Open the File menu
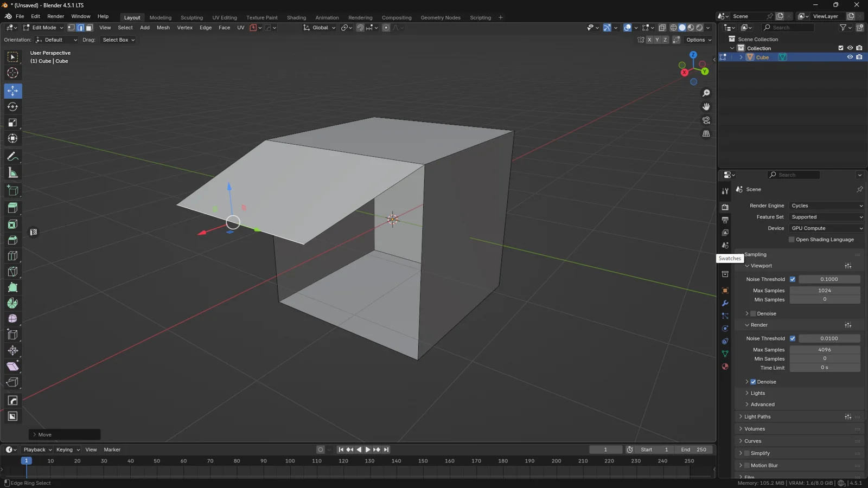 20,16
